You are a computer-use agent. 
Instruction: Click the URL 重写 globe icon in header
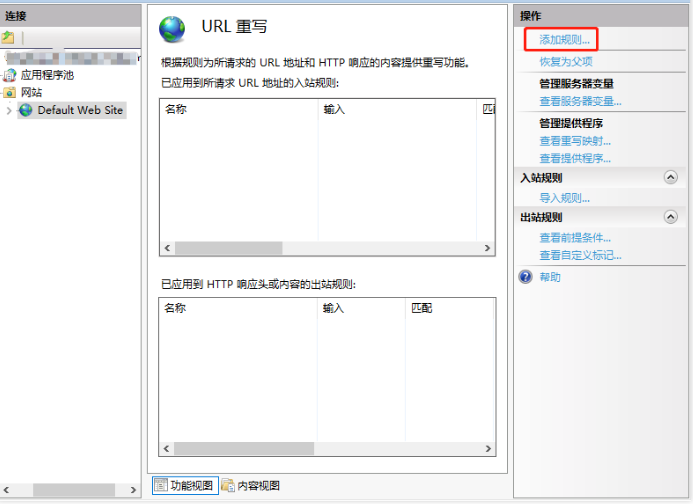pos(172,29)
